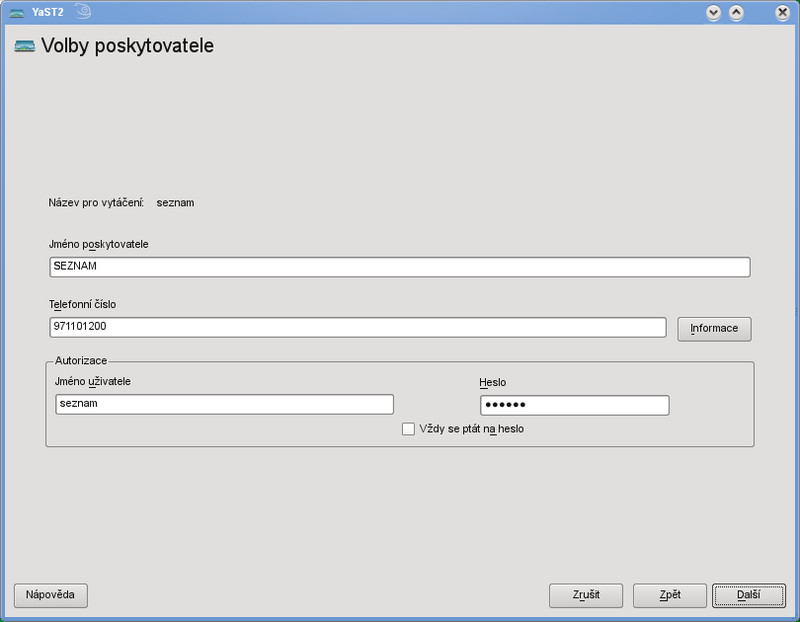
Task: Focus the Telefonní číslo field
Action: coord(358,327)
